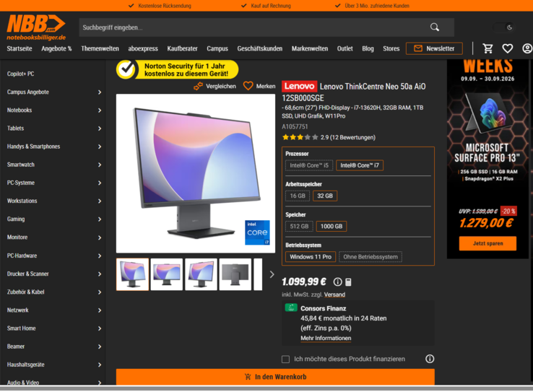Open the Copilot+ PC sidebar link
Image resolution: width=533 pixels, height=392 pixels.
coord(20,74)
